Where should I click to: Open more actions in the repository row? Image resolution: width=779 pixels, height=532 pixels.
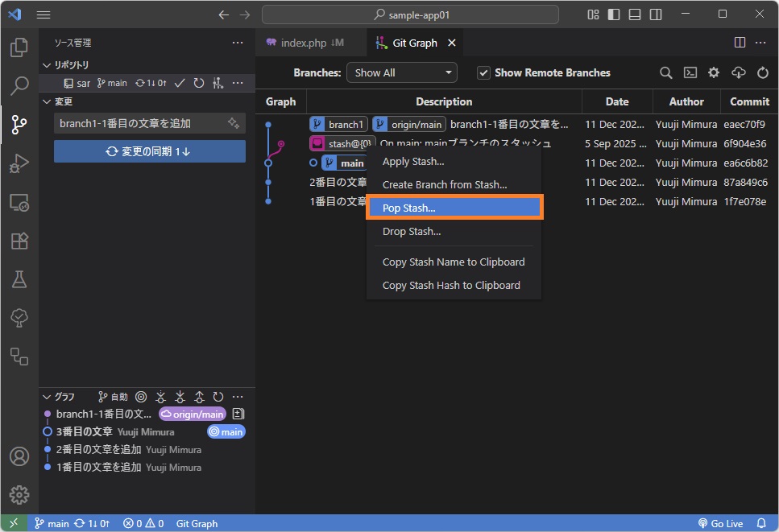238,83
